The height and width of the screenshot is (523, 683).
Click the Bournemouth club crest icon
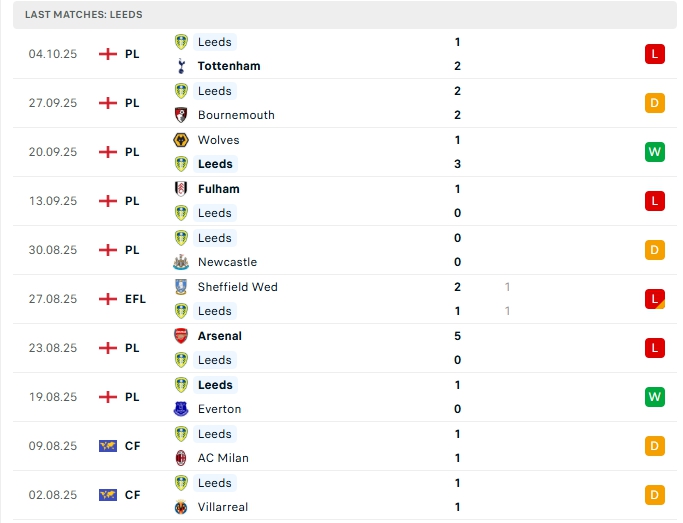pos(181,115)
